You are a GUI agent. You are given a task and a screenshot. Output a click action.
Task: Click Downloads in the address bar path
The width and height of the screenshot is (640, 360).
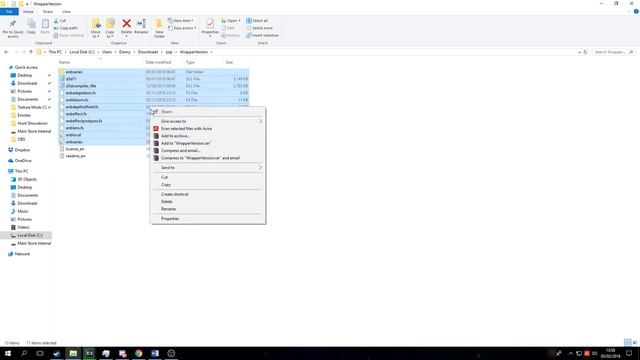tap(148, 52)
